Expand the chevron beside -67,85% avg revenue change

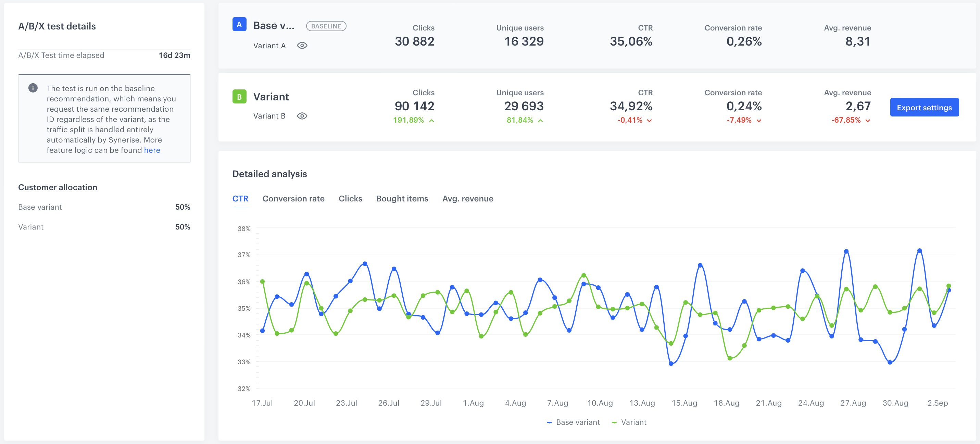pyautogui.click(x=868, y=121)
